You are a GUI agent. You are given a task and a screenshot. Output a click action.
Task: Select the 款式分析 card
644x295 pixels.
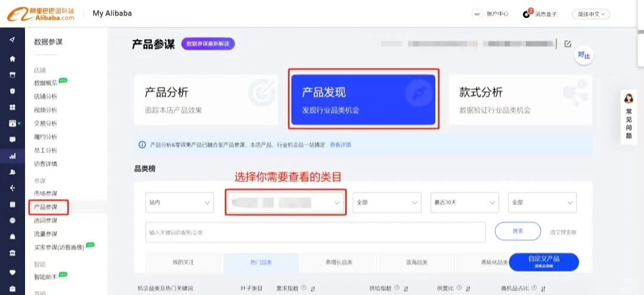tap(521, 100)
